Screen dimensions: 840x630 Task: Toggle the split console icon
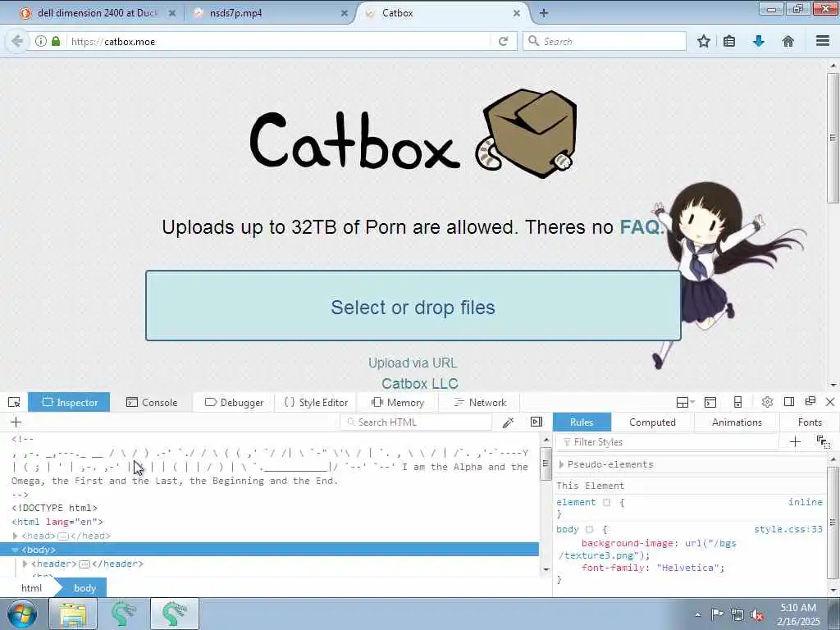pyautogui.click(x=710, y=402)
